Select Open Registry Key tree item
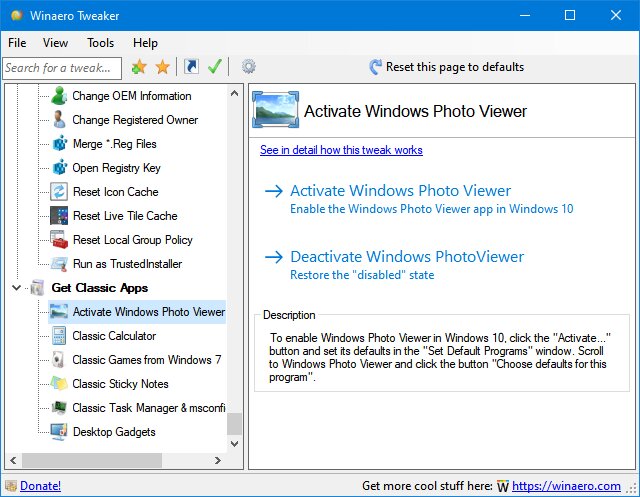Image resolution: width=640 pixels, height=497 pixels. click(x=117, y=168)
